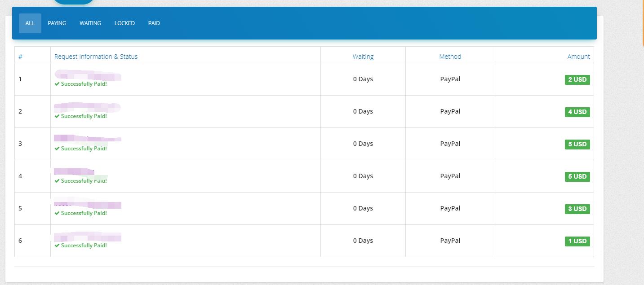Click the Waiting column header

[363, 57]
